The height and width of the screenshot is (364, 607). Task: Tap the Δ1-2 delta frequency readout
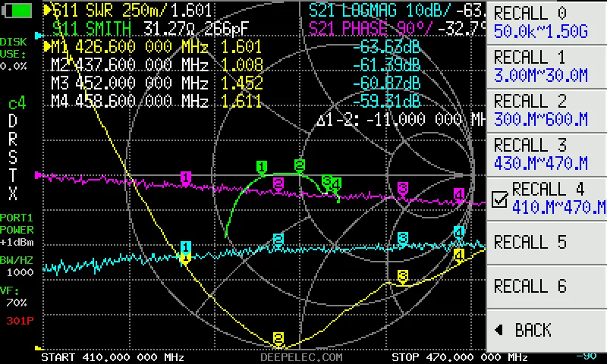click(401, 120)
